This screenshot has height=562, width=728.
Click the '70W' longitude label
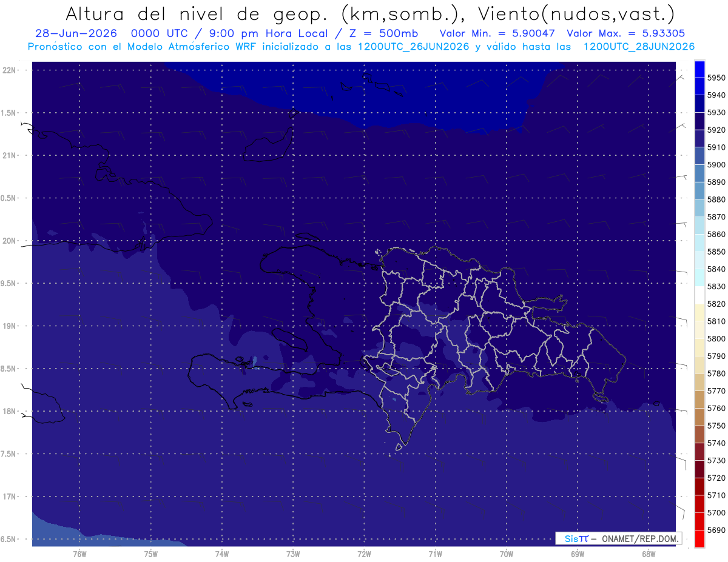(x=507, y=554)
